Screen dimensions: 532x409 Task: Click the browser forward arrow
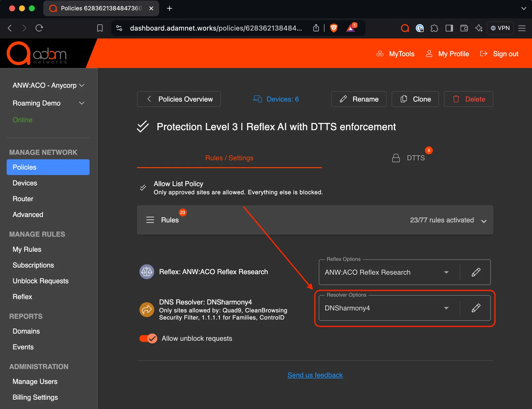click(x=24, y=28)
